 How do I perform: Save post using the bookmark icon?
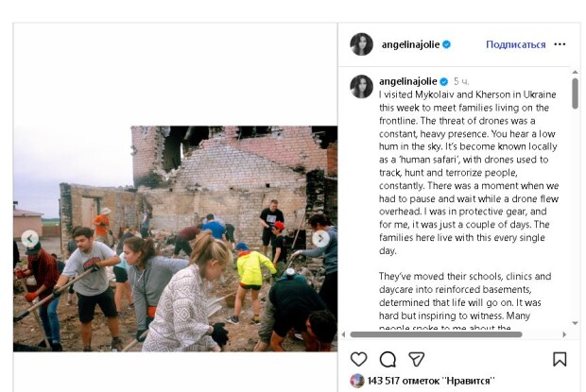[x=560, y=359]
